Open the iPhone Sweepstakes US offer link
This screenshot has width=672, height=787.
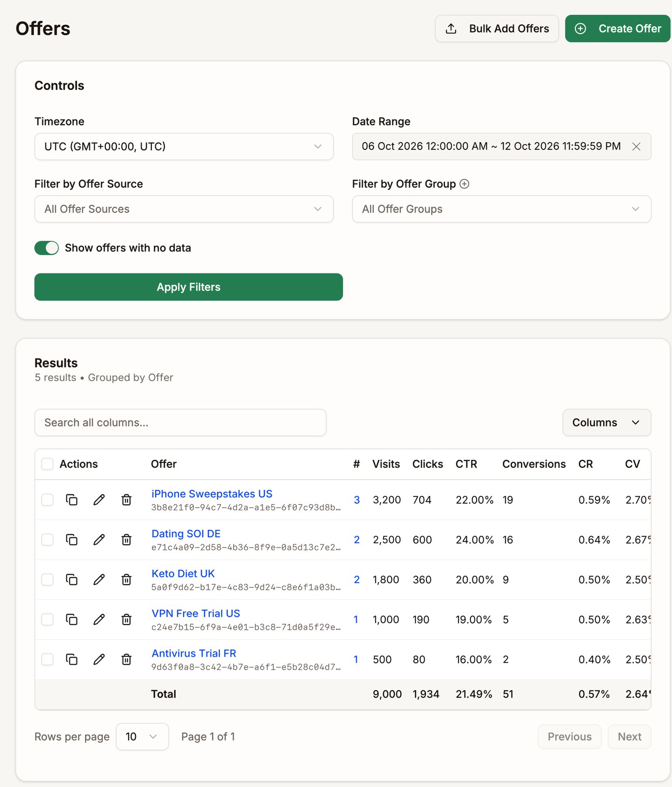coord(212,494)
